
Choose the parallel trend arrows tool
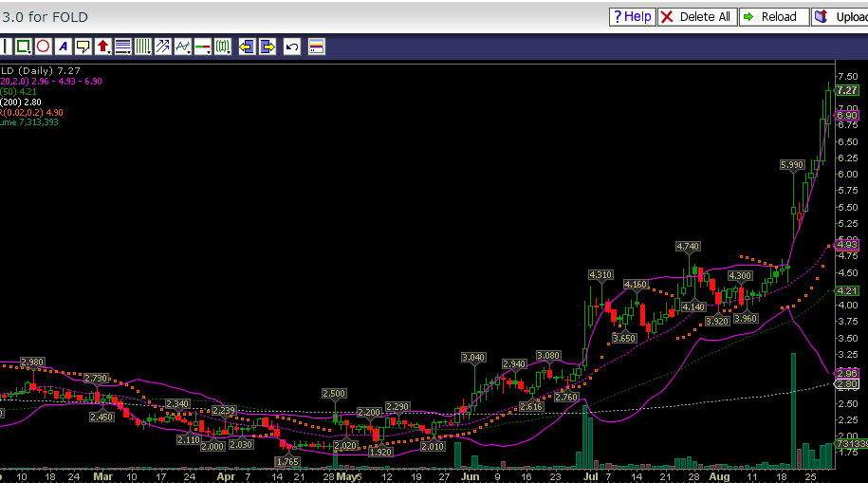[162, 46]
